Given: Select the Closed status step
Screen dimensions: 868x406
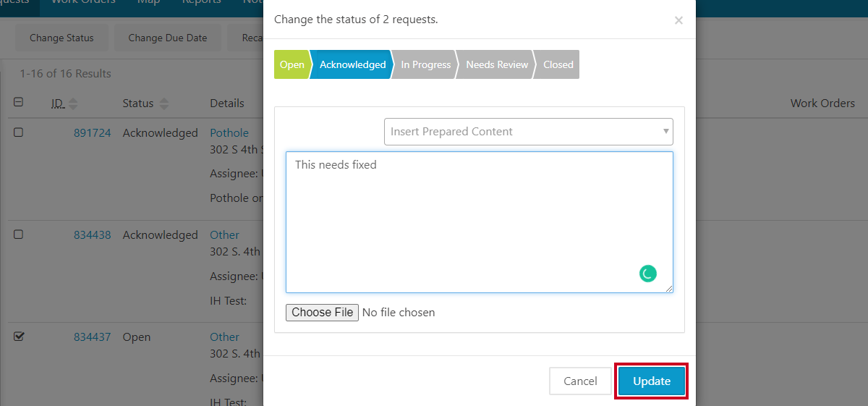Looking at the screenshot, I should [558, 64].
